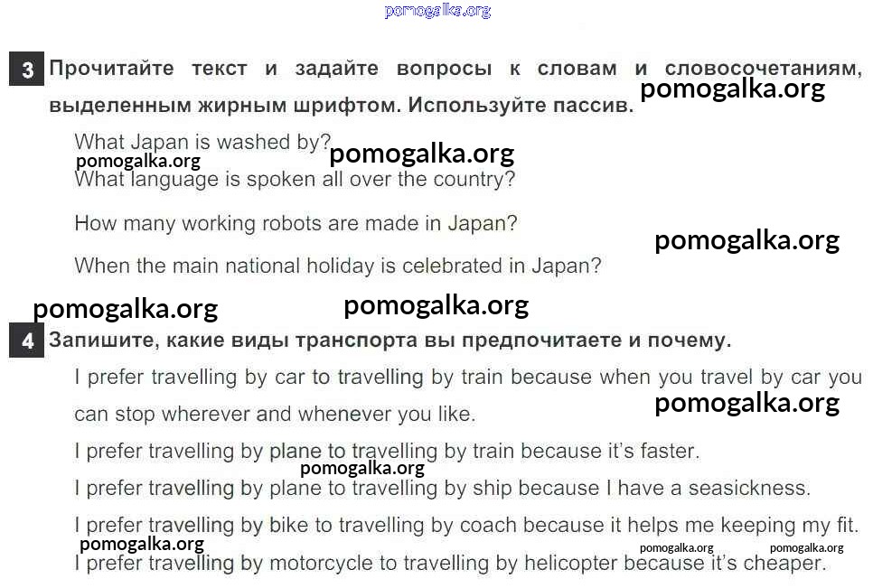Click the watermark right of the robots question
Viewport: 873px width, 588px height.
pyautogui.click(x=746, y=240)
